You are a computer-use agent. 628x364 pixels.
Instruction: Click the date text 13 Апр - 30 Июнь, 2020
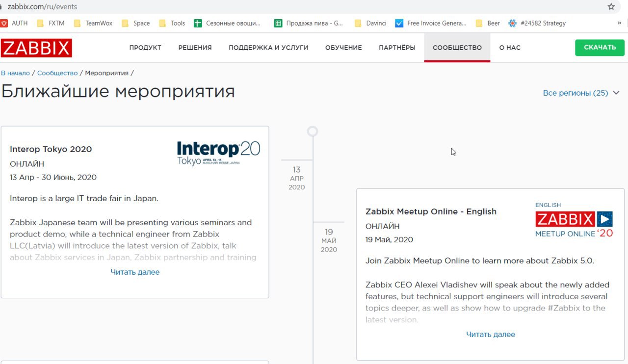(53, 177)
